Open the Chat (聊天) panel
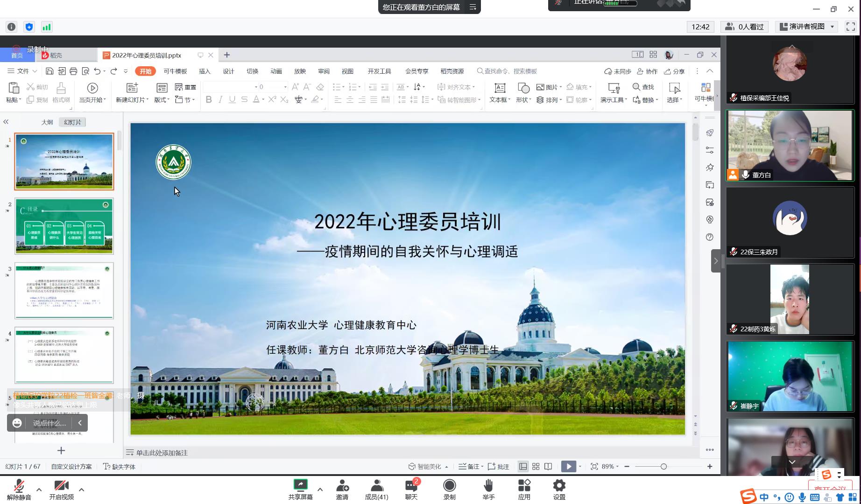 411,485
